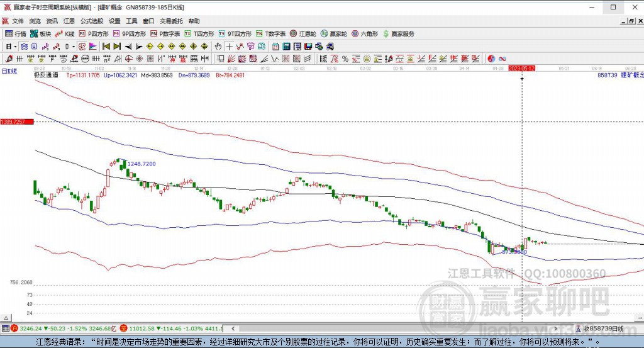Click the yellow right-arrow diamond icon

[161, 47]
